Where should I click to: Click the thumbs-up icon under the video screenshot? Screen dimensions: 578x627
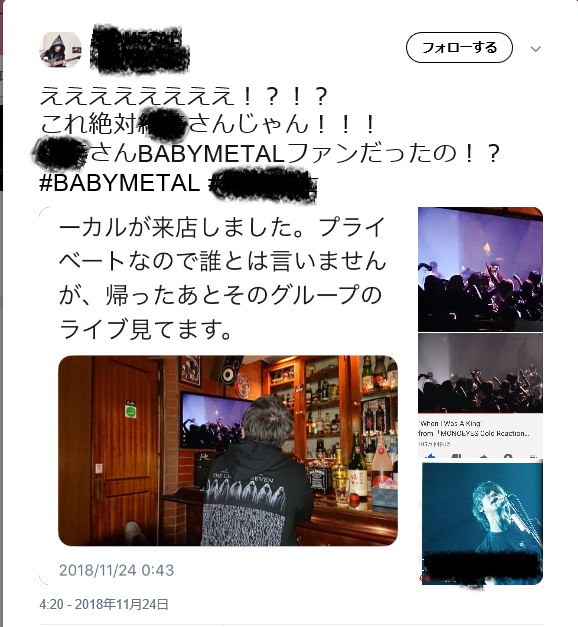[x=430, y=455]
